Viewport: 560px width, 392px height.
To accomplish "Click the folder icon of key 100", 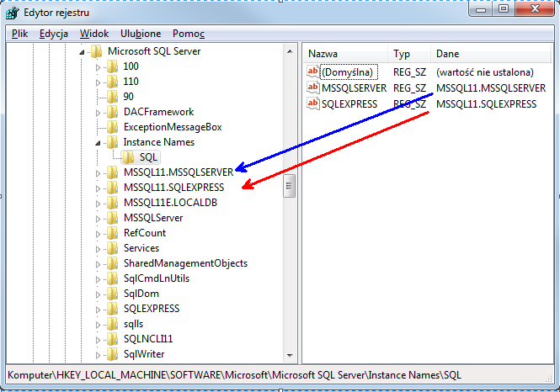I will click(113, 66).
